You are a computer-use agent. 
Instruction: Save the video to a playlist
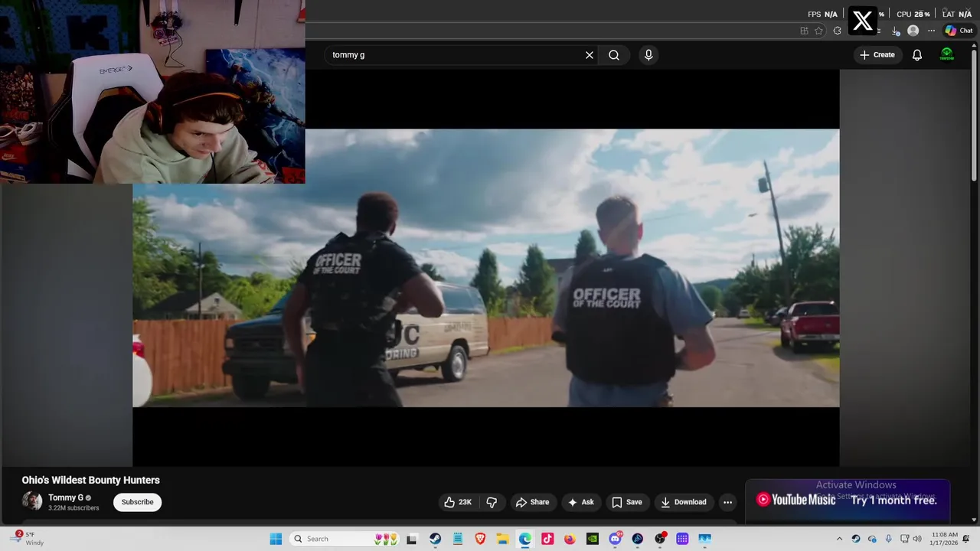pos(627,502)
